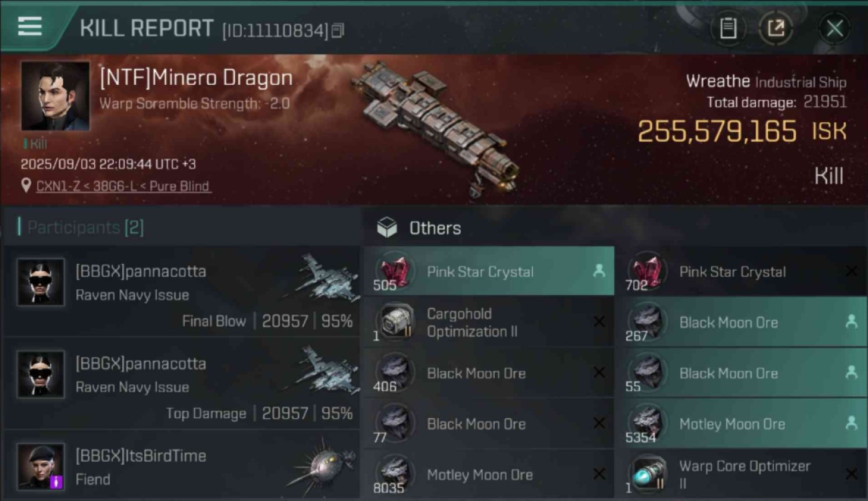The height and width of the screenshot is (501, 868).
Task: Open the hamburger menu icon
Action: point(30,27)
